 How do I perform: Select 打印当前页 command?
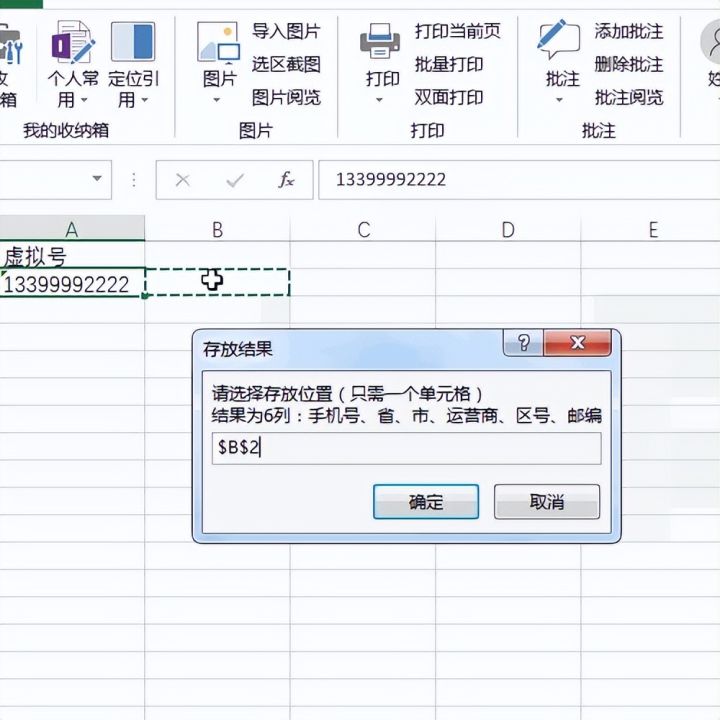click(x=458, y=31)
